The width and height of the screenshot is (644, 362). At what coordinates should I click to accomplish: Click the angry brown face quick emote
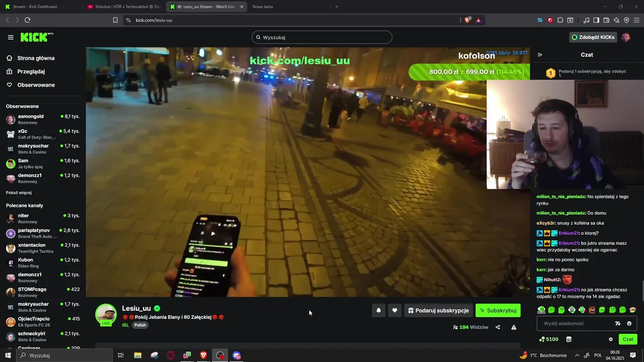coord(592,310)
